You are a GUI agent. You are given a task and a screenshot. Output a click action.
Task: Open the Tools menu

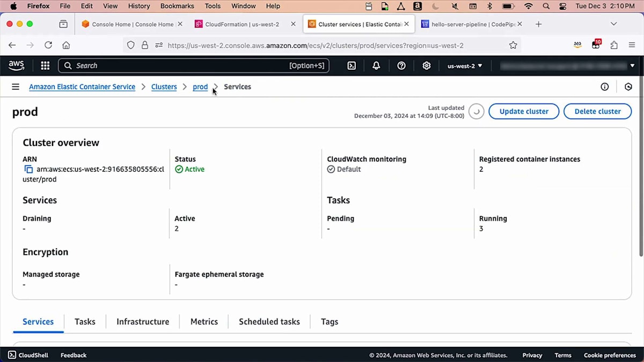tap(213, 6)
